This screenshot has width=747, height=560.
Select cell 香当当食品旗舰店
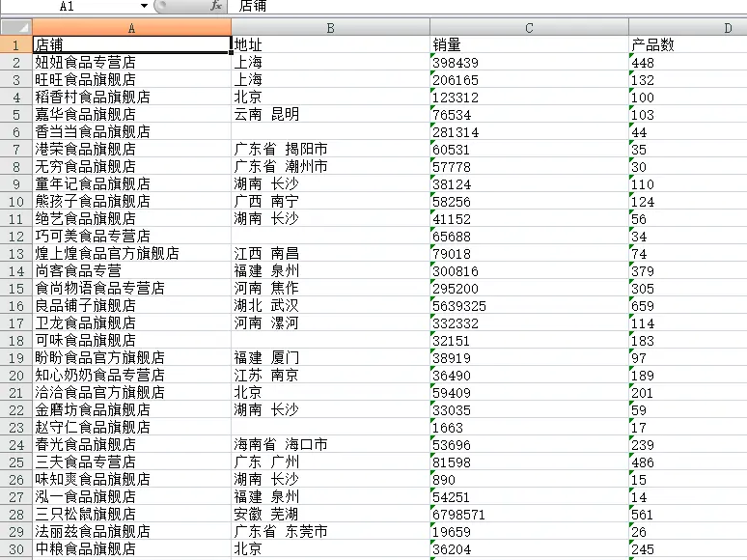pos(132,131)
